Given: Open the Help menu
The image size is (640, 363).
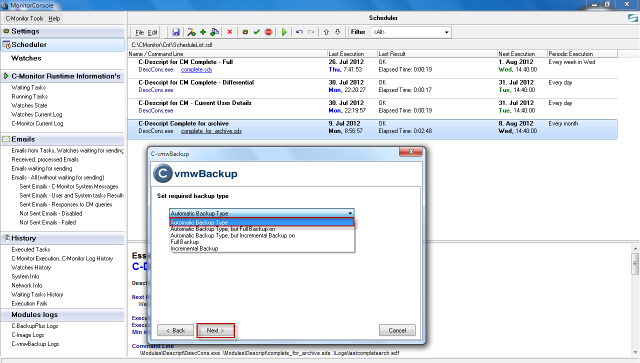Looking at the screenshot, I should click(54, 18).
